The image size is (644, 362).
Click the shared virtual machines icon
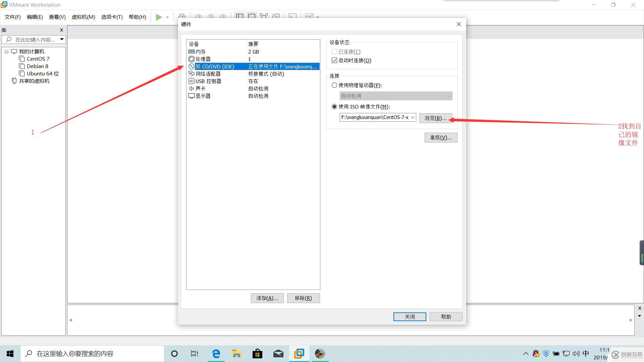[x=14, y=81]
